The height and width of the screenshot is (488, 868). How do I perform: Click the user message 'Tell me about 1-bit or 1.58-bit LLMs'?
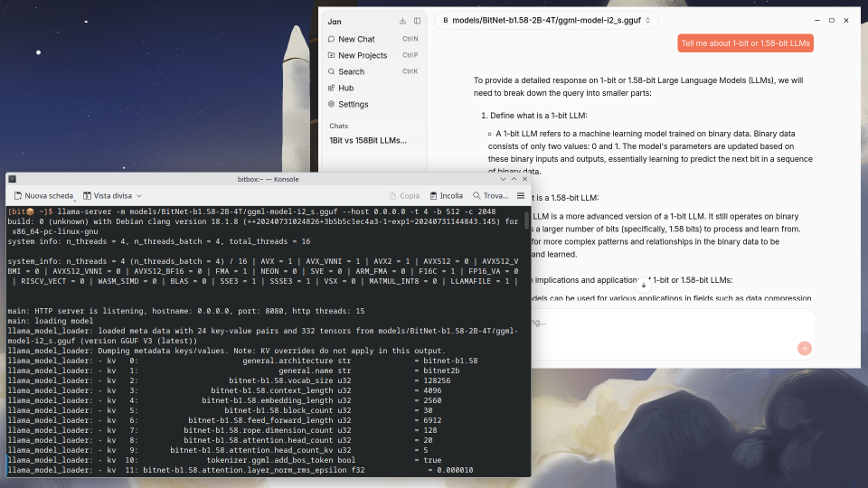[745, 43]
